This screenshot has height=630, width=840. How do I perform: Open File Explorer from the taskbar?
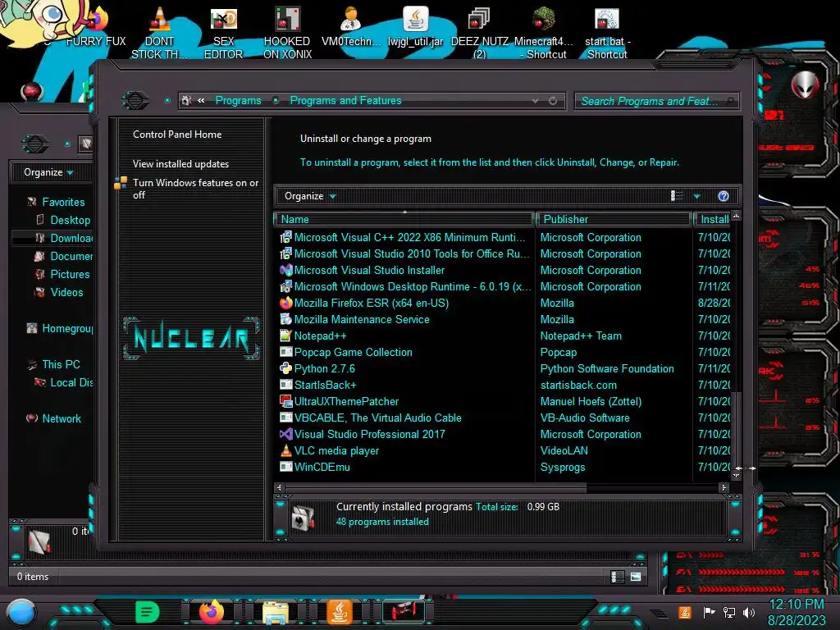pos(276,612)
